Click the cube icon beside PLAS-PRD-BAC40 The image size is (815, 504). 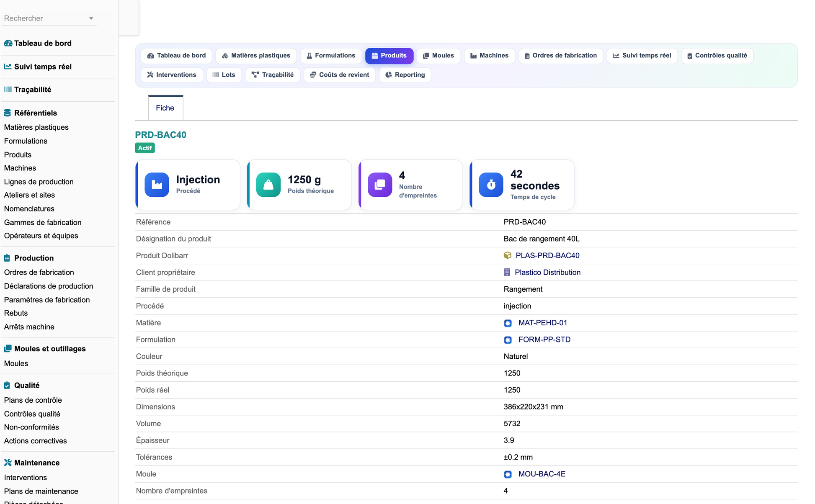[x=507, y=255]
